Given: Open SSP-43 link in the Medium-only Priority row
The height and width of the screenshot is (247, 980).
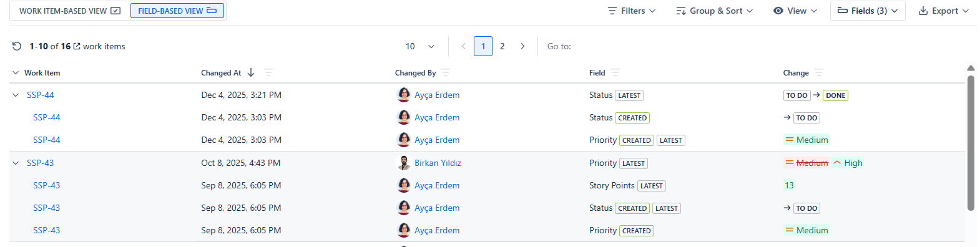Looking at the screenshot, I should [47, 231].
